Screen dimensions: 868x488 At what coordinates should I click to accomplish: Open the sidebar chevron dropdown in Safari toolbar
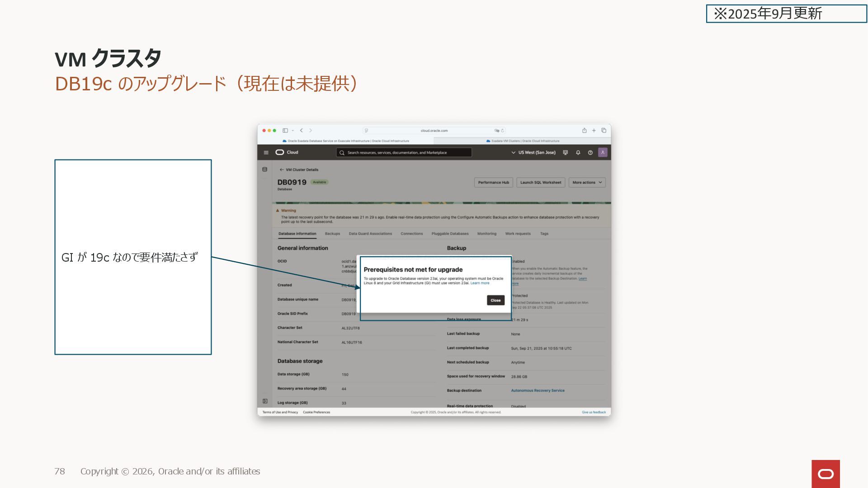tap(293, 131)
